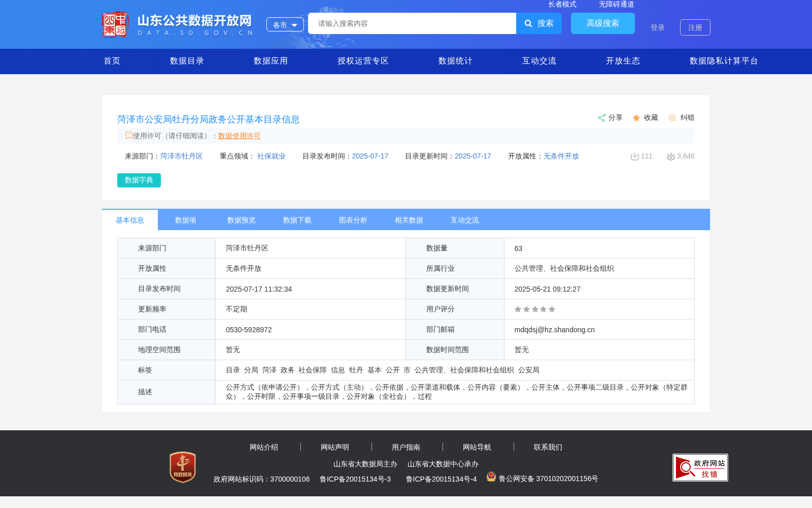Open 数据隐私计算平台 menu item
The width and height of the screenshot is (812, 508).
tap(724, 61)
